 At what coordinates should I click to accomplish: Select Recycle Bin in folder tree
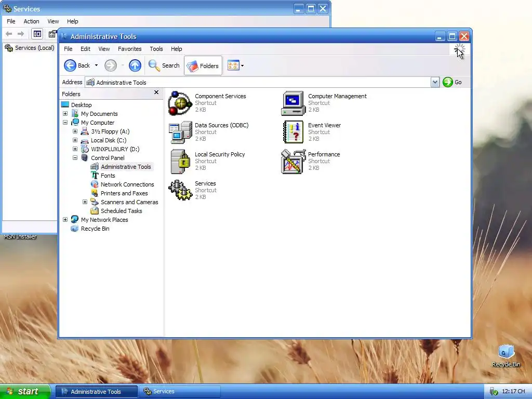[95, 229]
